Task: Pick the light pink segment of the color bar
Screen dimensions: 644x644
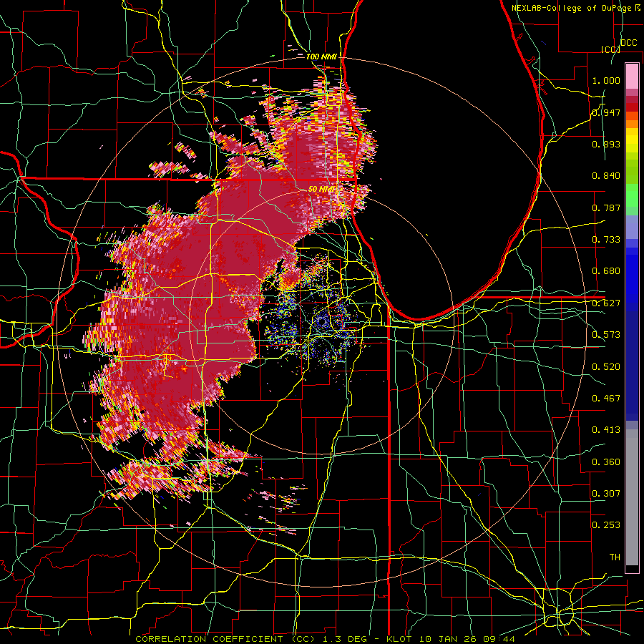Action: [x=632, y=76]
